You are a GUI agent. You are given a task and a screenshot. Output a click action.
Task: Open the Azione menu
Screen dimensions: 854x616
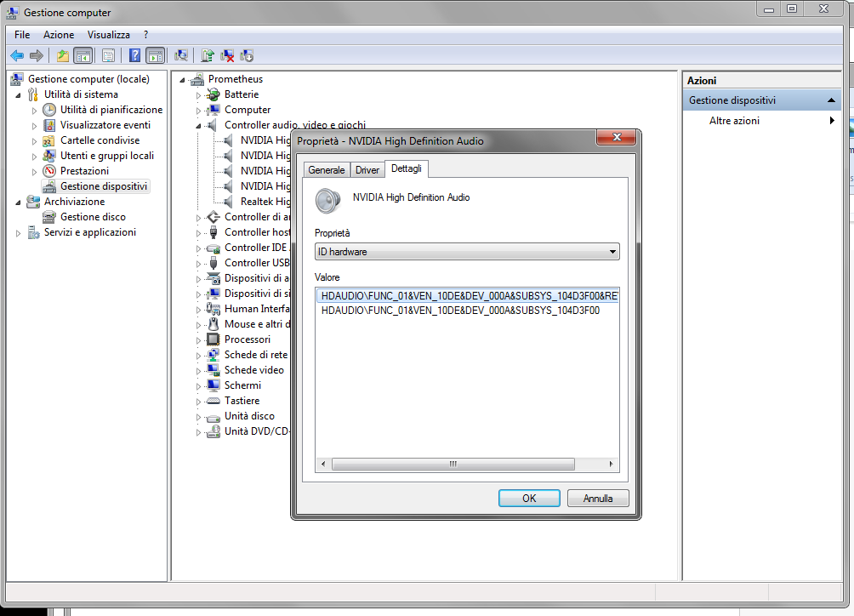[59, 35]
